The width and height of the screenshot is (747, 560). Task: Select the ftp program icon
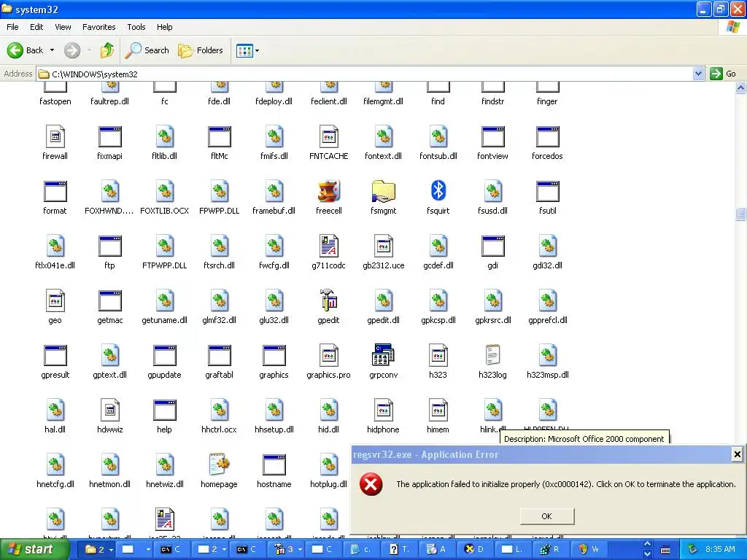click(x=110, y=246)
